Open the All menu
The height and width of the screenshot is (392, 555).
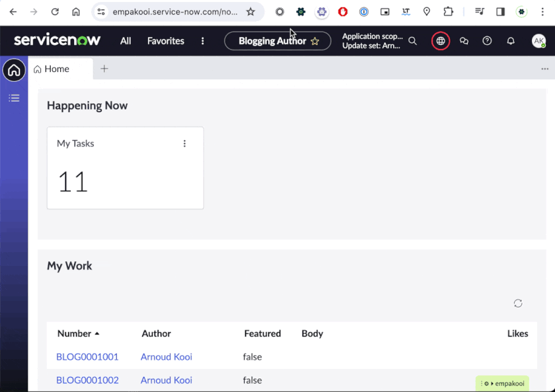pos(126,41)
